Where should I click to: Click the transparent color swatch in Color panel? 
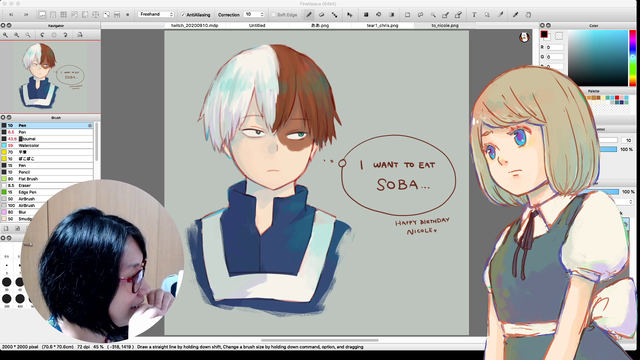coord(559,36)
